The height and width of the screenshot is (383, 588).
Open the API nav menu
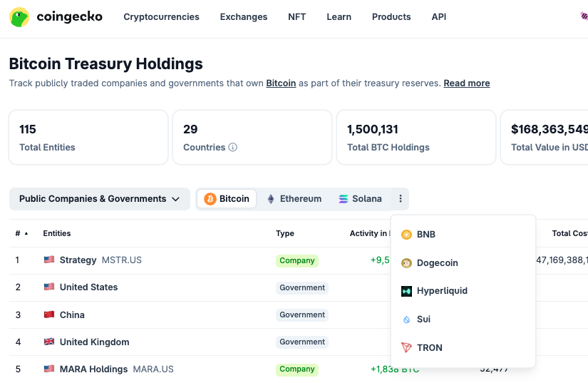(x=439, y=17)
